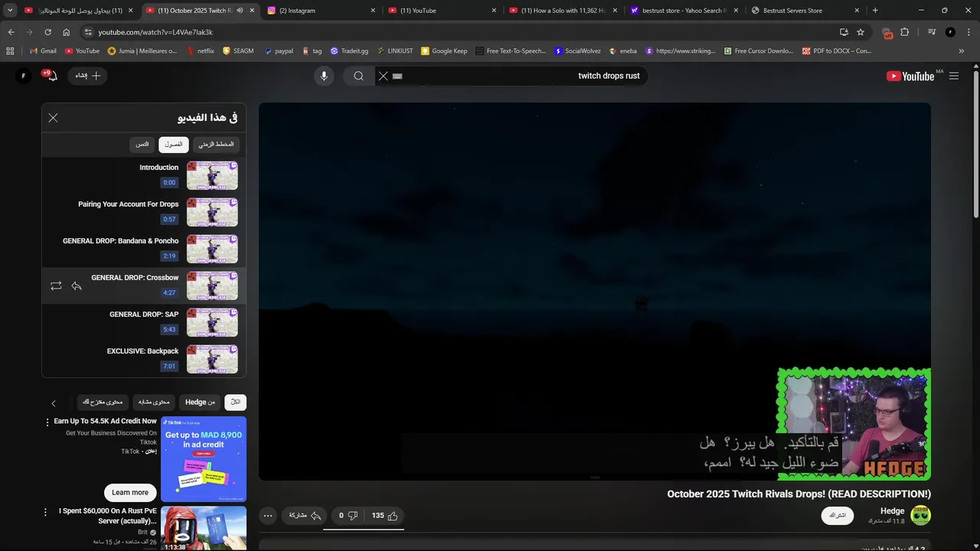Close the in-this-video chapters panel
Screen dimensions: 980x551
point(53,118)
